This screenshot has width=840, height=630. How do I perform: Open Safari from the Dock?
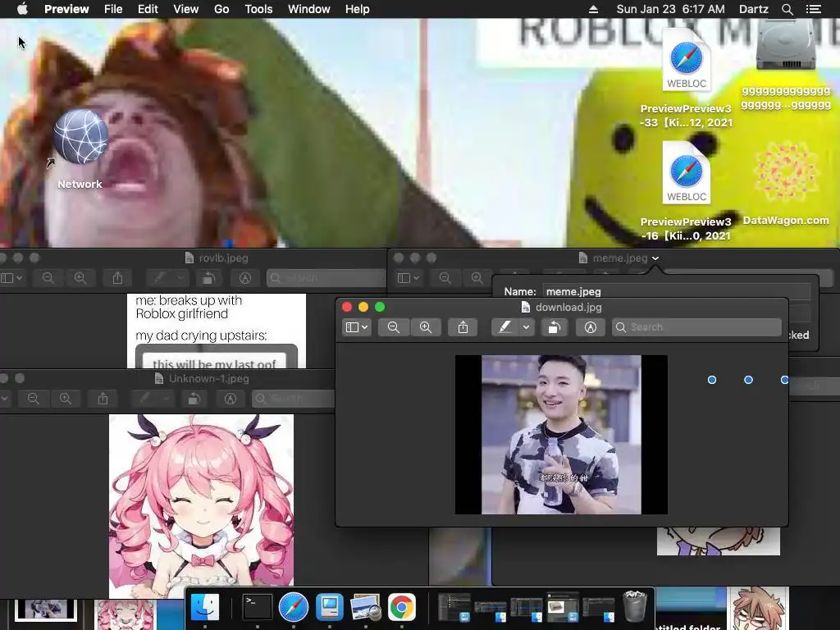click(x=294, y=608)
